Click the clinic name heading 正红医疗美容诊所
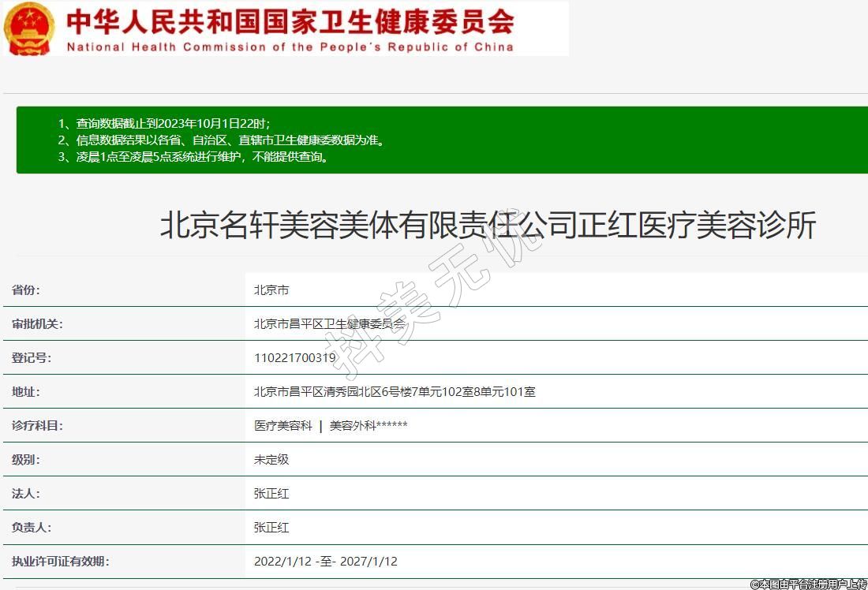This screenshot has width=868, height=590. pyautogui.click(x=488, y=226)
